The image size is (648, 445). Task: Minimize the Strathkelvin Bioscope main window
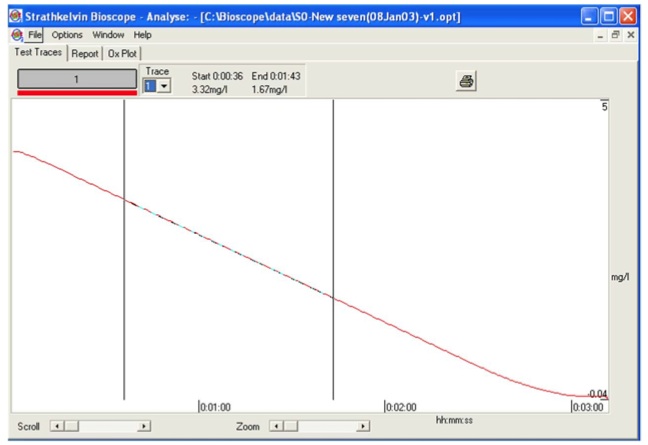pyautogui.click(x=588, y=17)
